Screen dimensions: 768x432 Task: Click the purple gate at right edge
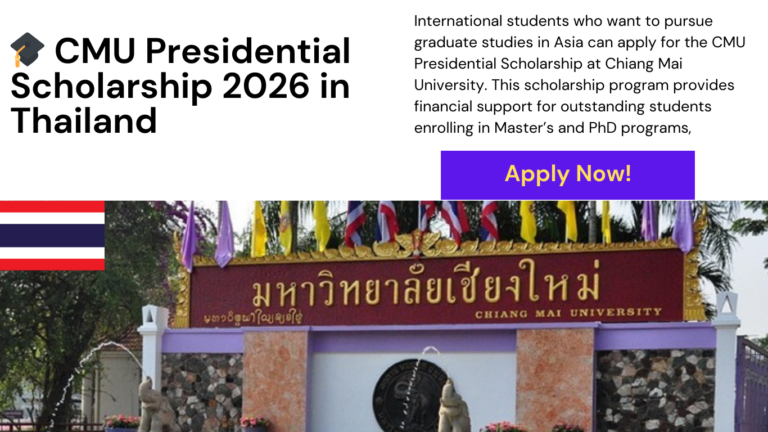(751, 385)
